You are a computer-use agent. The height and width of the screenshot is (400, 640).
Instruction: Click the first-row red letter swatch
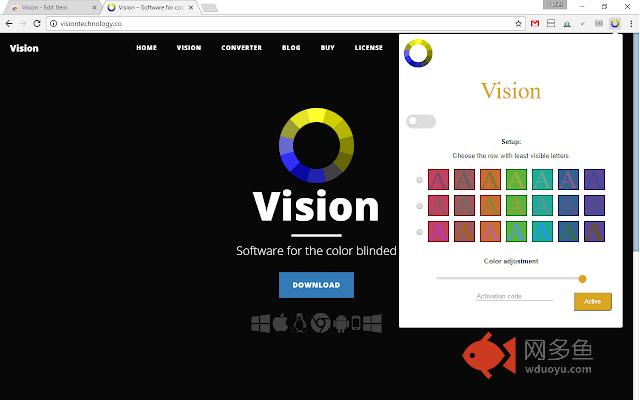click(438, 180)
